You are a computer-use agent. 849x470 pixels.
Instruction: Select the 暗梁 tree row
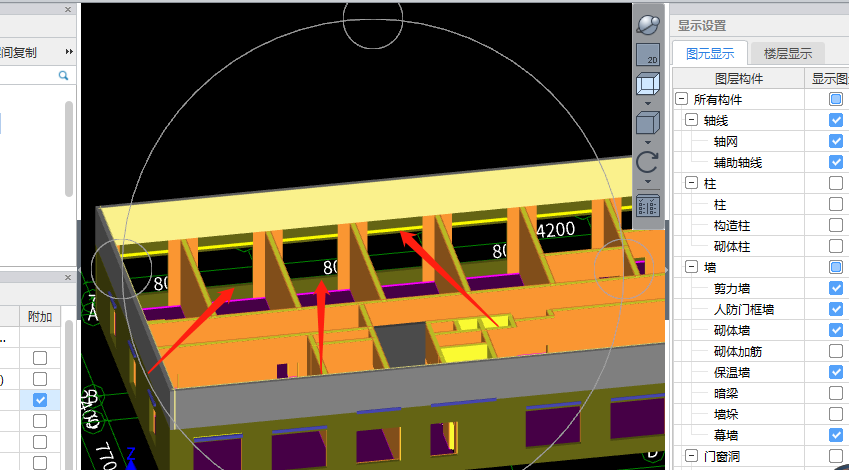point(726,393)
